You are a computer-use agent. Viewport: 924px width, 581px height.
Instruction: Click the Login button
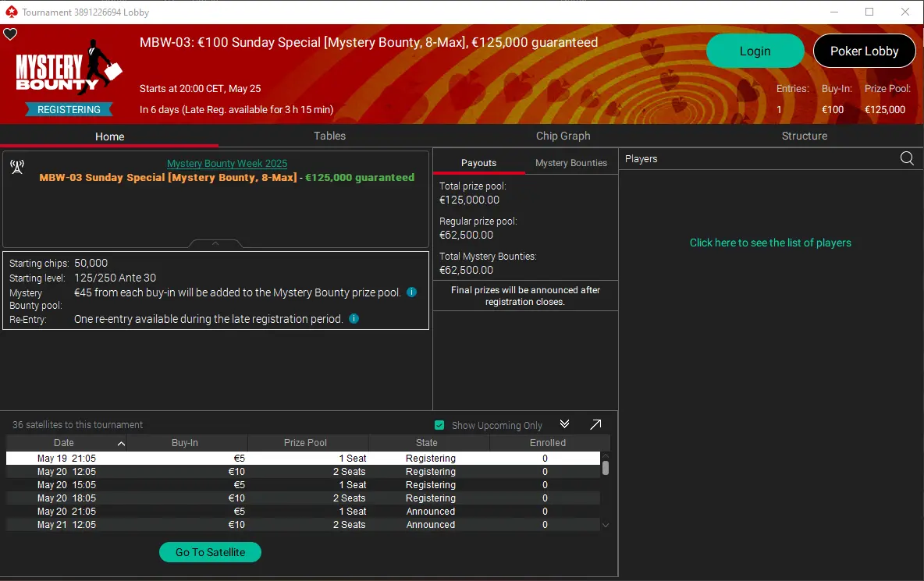click(755, 51)
